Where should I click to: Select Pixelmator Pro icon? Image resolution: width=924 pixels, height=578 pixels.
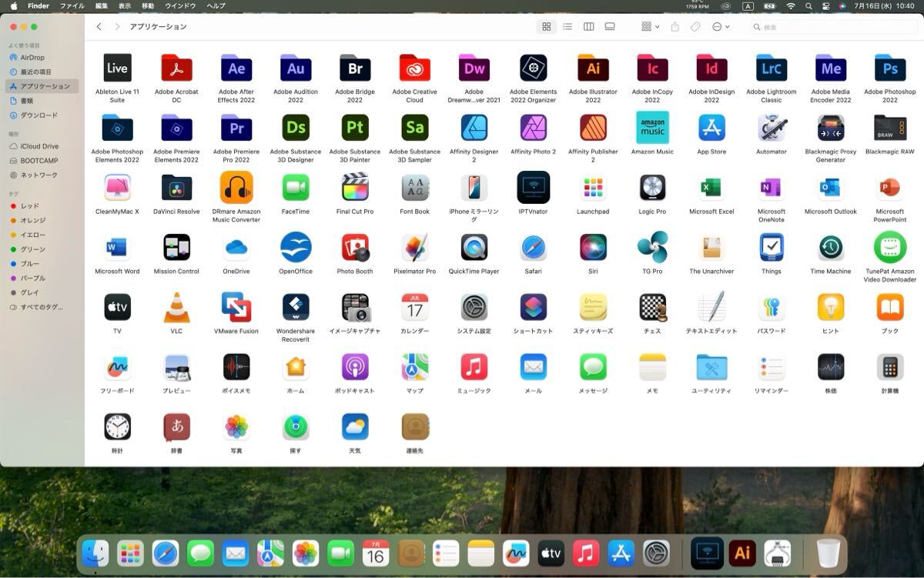coord(414,247)
